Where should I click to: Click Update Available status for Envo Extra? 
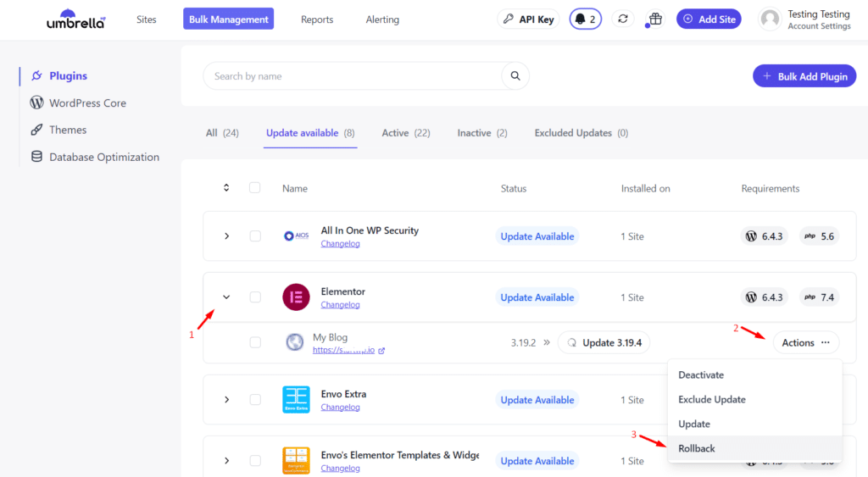(537, 400)
